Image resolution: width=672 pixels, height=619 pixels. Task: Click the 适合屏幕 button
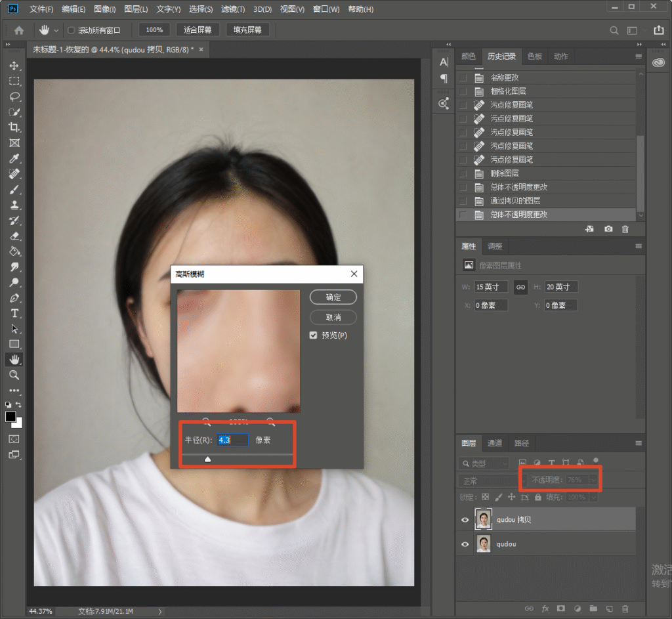point(198,30)
